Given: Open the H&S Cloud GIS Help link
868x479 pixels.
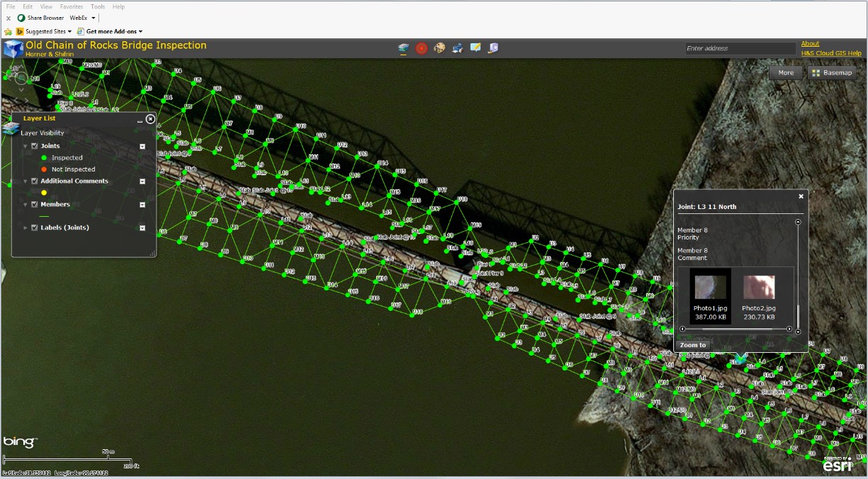Looking at the screenshot, I should click(830, 53).
